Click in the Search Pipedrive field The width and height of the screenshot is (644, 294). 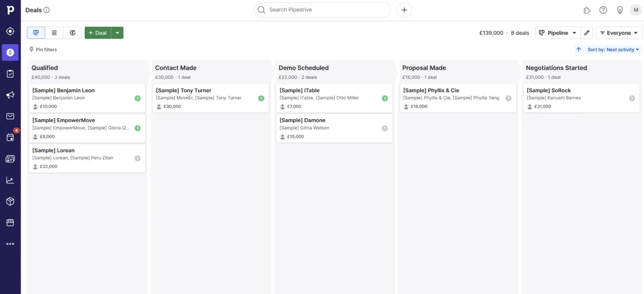point(322,10)
